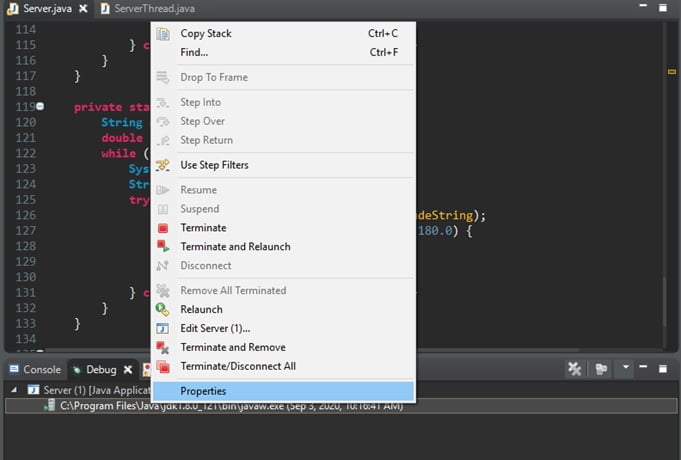
Task: Click the Remove All Terminated Launches toolbar icon
Action: (575, 369)
